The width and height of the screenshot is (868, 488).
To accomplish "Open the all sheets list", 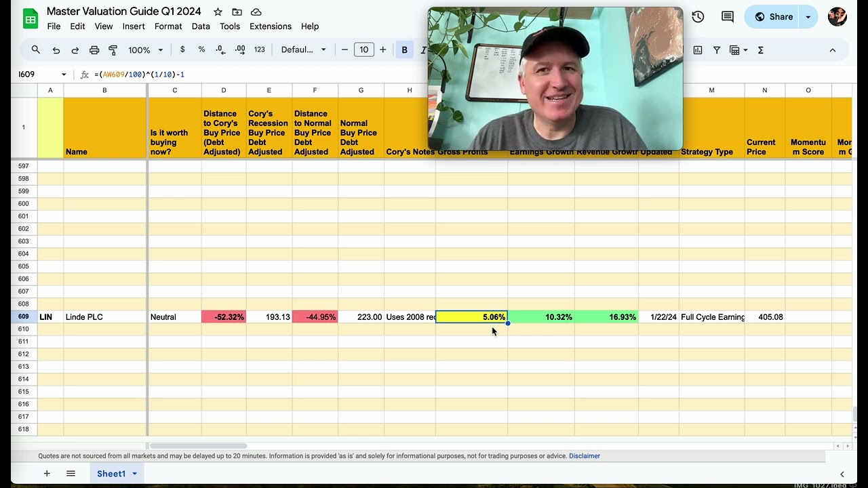I will (71, 474).
